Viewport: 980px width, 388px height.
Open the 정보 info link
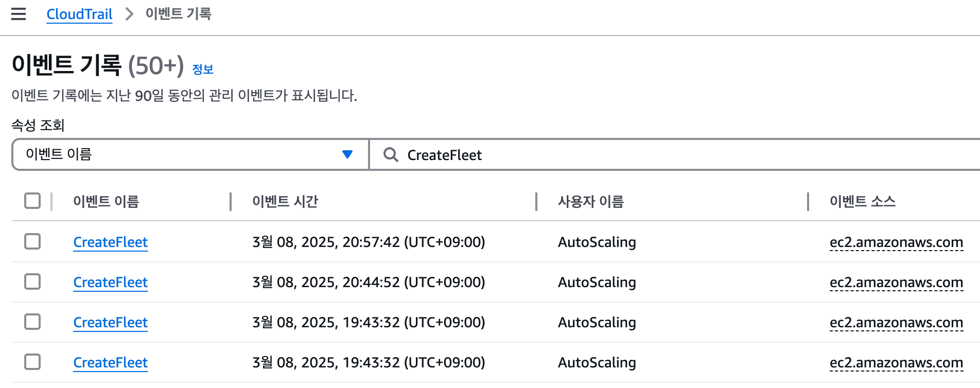tap(203, 69)
